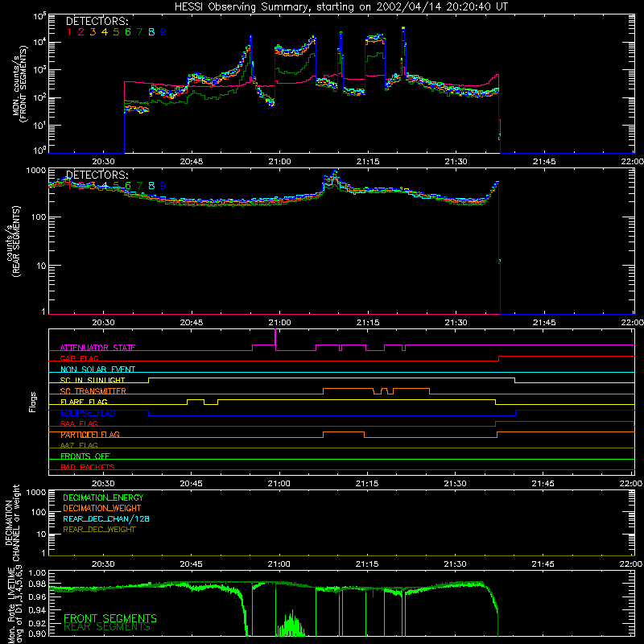Click the "1.00" tick on livetime plot
This screenshot has height=644, width=644.
[38, 573]
